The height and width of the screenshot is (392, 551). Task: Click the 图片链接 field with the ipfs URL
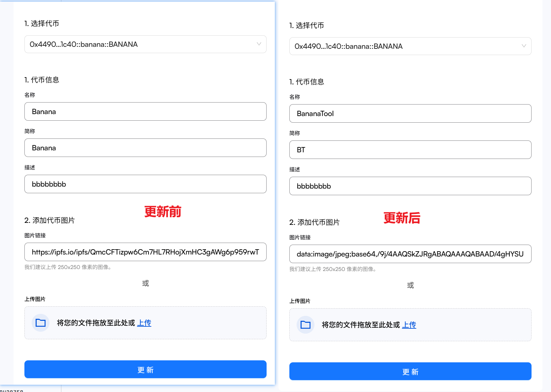point(145,252)
